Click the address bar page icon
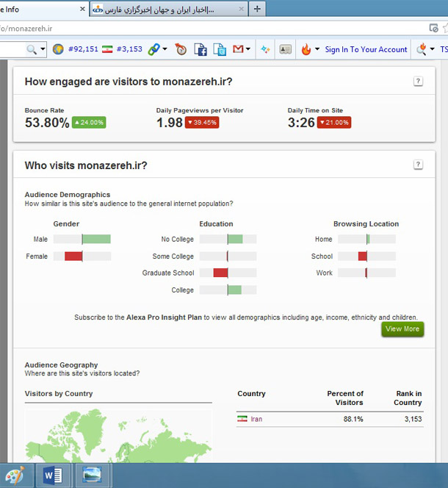The image size is (448, 488). [434, 28]
